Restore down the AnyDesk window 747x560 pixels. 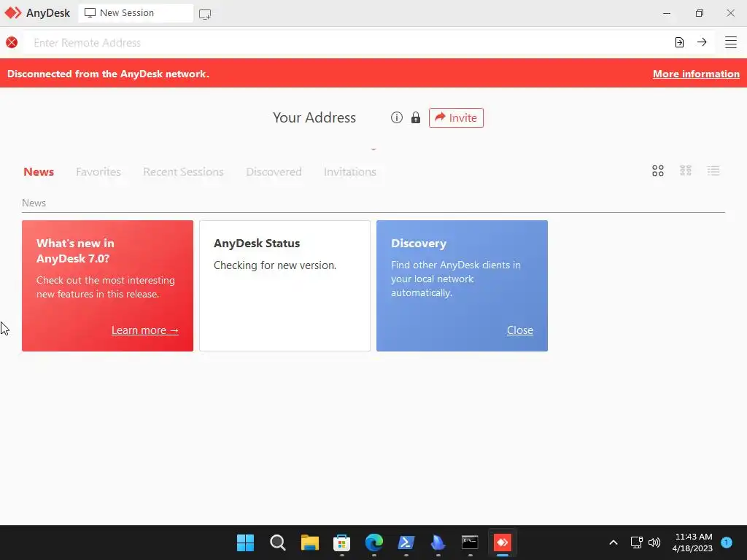coord(700,13)
